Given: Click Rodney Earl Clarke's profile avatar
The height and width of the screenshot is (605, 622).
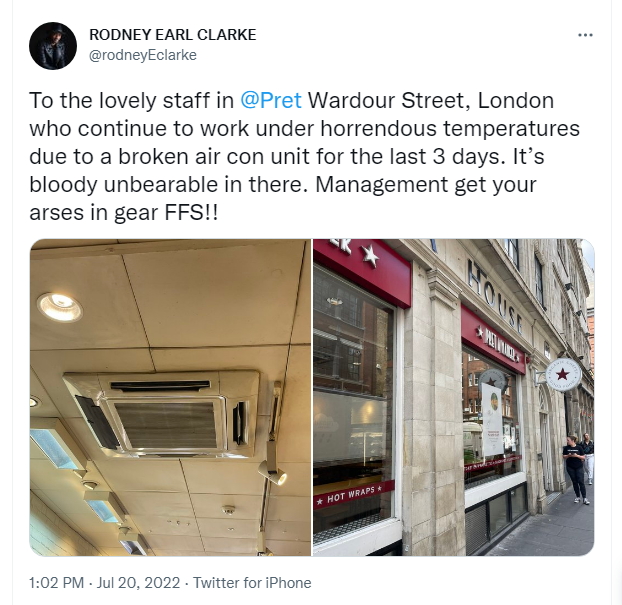Looking at the screenshot, I should pos(53,46).
